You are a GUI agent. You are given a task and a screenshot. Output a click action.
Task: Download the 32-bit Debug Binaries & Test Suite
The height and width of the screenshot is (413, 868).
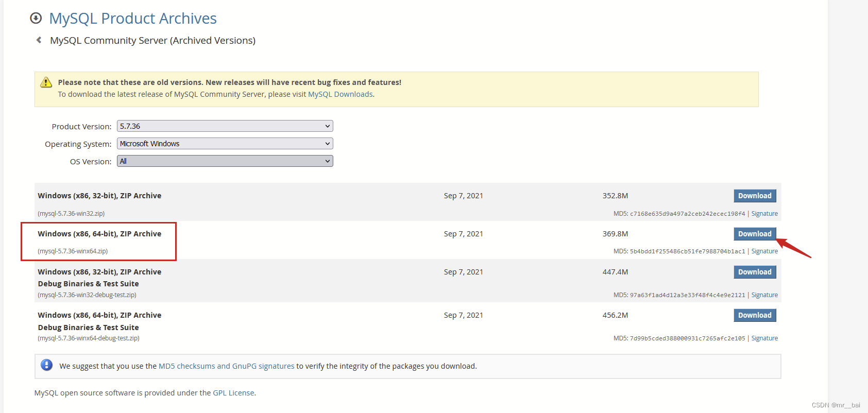(x=755, y=272)
